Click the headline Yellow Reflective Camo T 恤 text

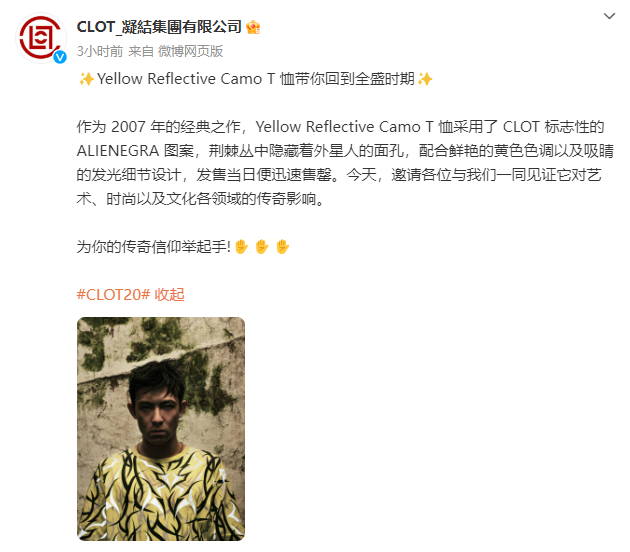tap(196, 79)
